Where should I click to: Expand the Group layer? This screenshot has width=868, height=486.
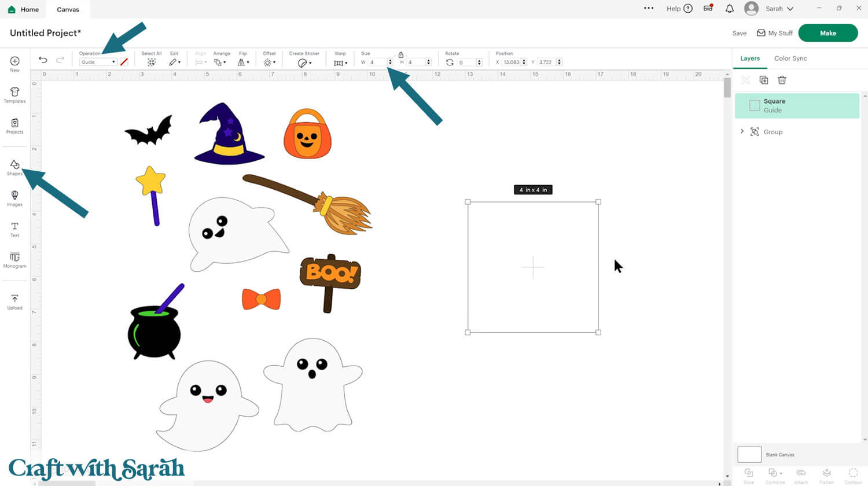742,131
